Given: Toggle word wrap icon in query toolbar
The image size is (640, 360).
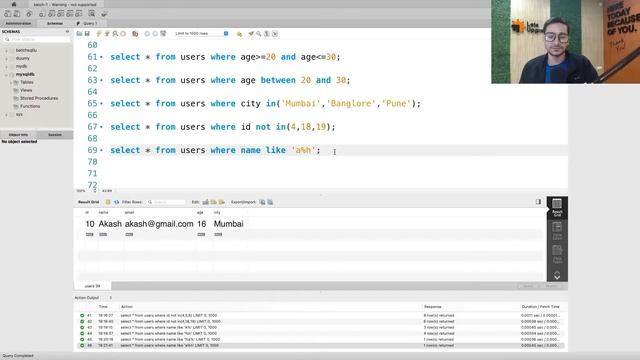Looking at the screenshot, I should point(275,33).
